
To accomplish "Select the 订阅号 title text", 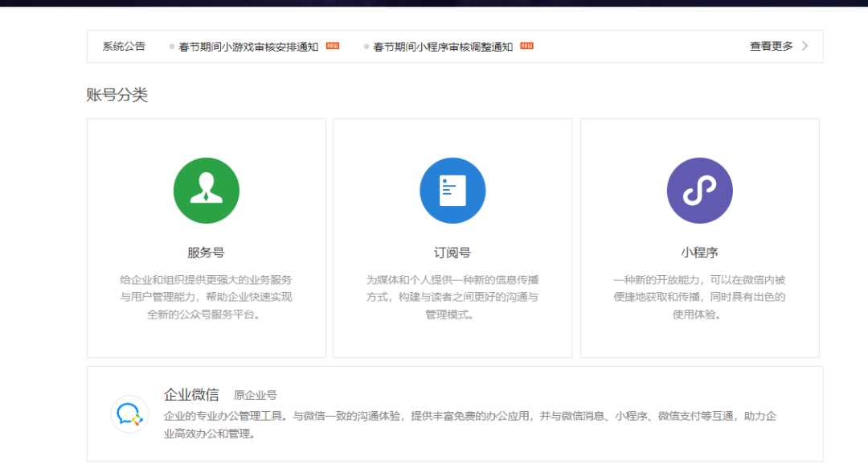I will coord(452,253).
